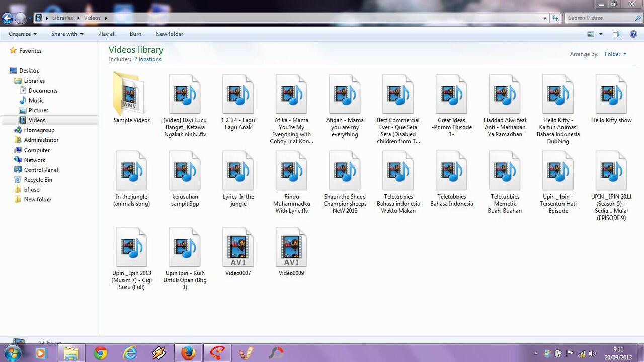Select the Shaun the Sheep video icon
The height and width of the screenshot is (362, 644).
[345, 171]
